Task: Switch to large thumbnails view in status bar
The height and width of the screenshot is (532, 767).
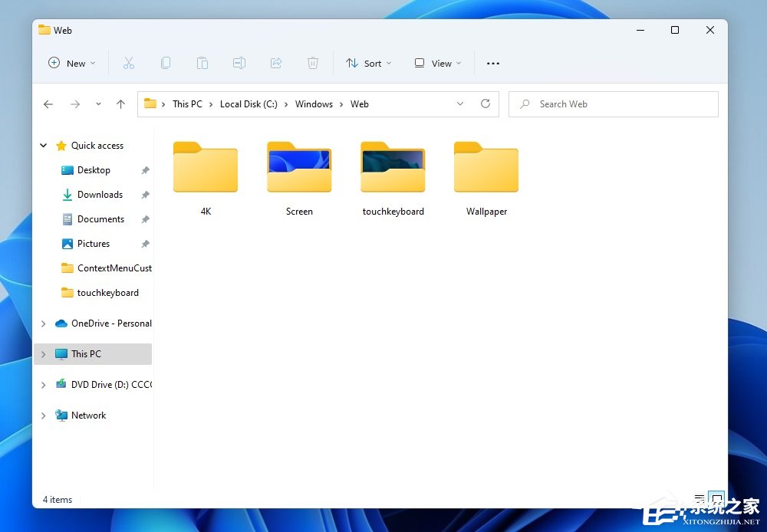Action: 716,499
